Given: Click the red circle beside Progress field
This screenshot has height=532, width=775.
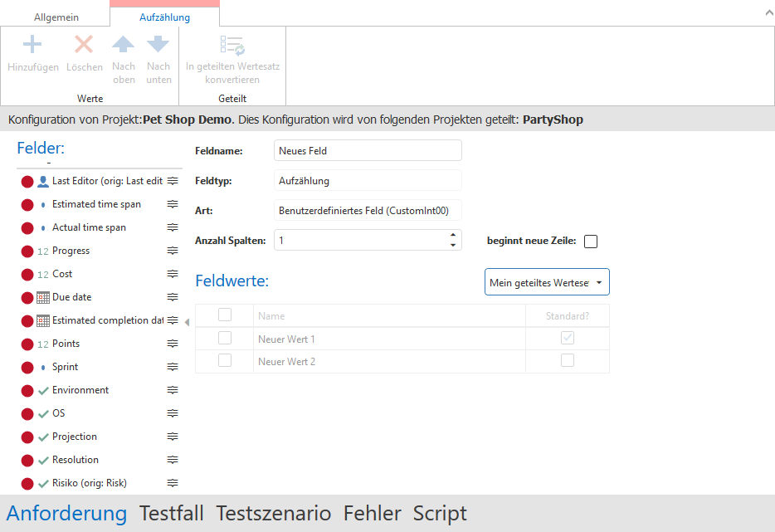Looking at the screenshot, I should pos(27,251).
